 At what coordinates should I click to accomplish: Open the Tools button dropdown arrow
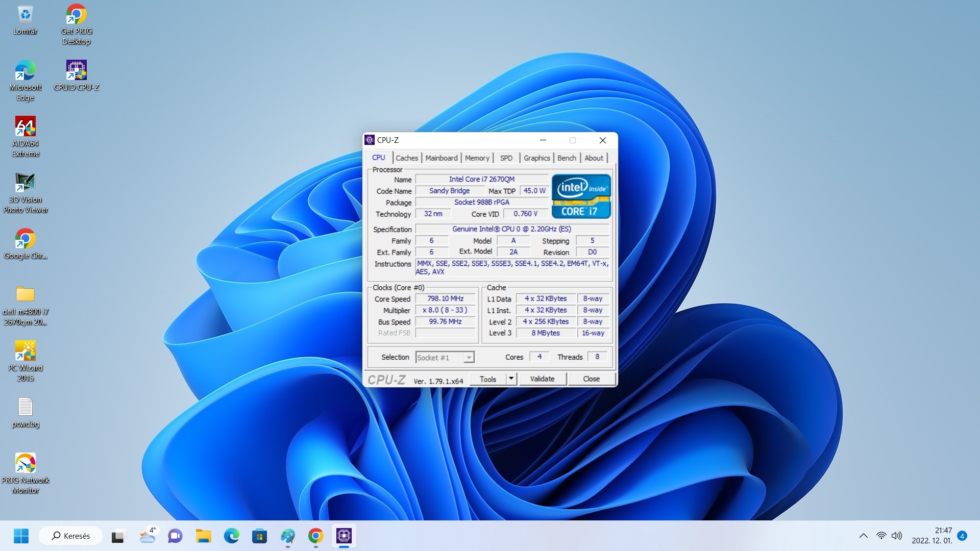[x=511, y=379]
